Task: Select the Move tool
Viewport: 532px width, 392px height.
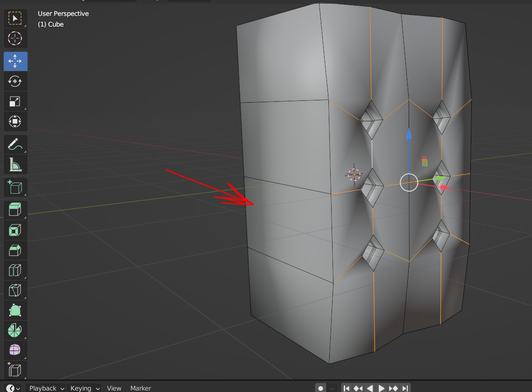Action: pyautogui.click(x=15, y=61)
